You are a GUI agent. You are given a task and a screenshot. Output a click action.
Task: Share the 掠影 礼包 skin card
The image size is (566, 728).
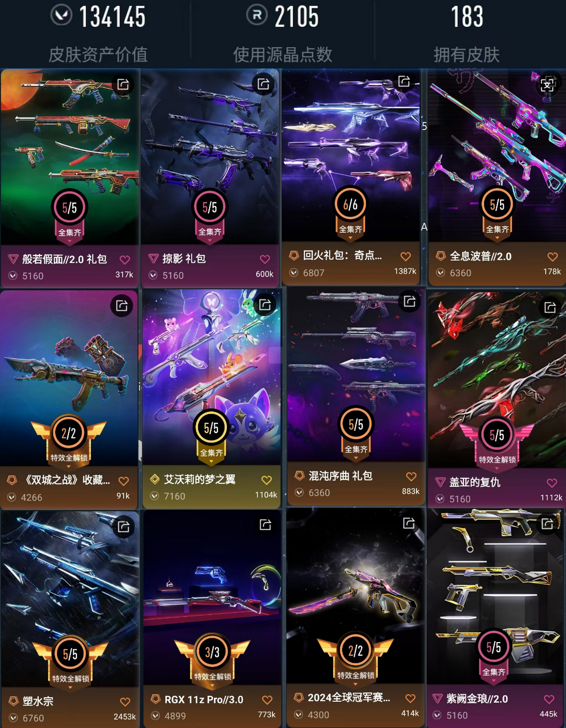point(264,84)
